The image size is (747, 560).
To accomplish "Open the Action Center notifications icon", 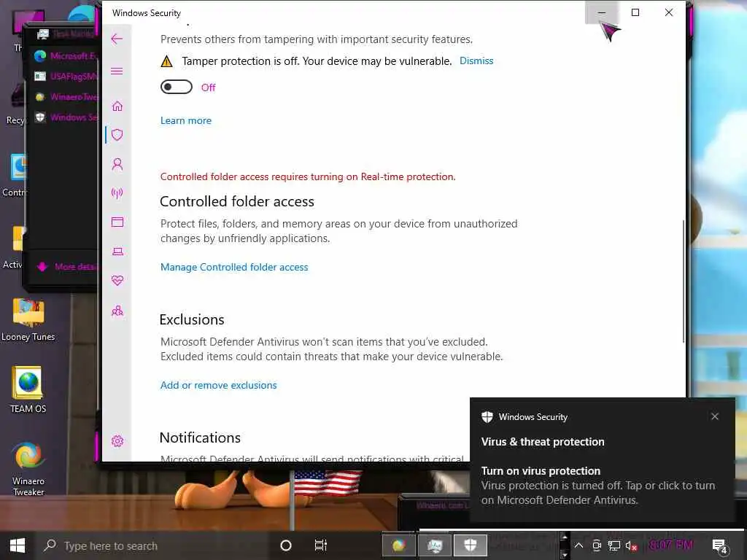I will (720, 546).
